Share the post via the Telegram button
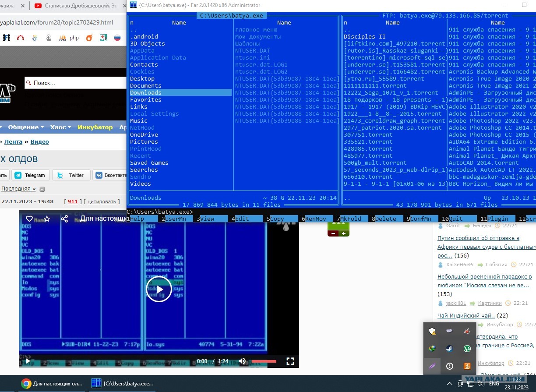The width and height of the screenshot is (536, 392). pyautogui.click(x=30, y=175)
